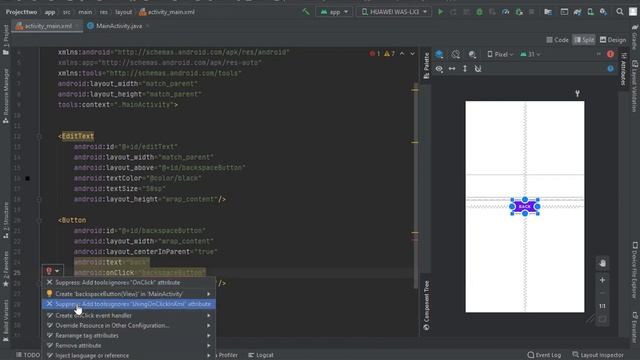Open the Event Log
Viewport: 640px width, 360px height.
point(544,355)
